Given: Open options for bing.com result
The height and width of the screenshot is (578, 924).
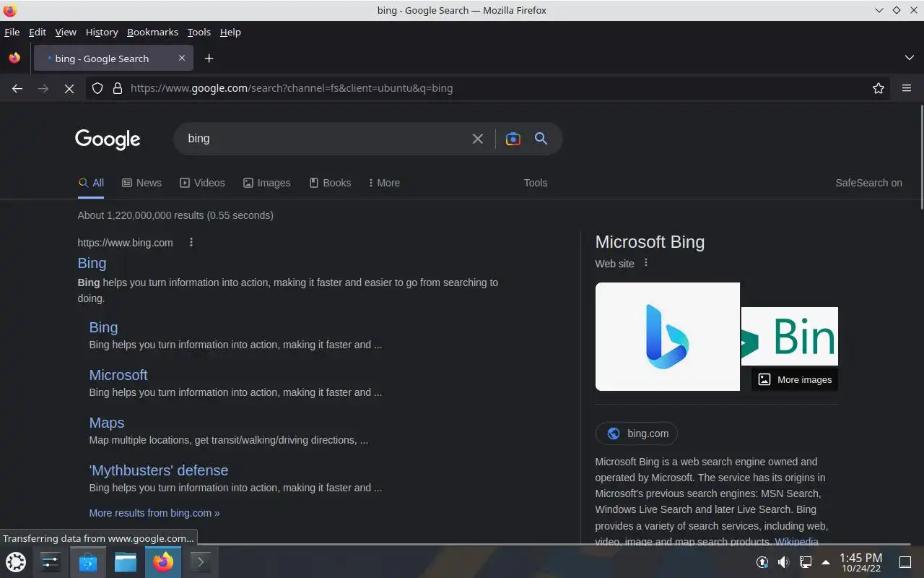Looking at the screenshot, I should click(x=191, y=243).
